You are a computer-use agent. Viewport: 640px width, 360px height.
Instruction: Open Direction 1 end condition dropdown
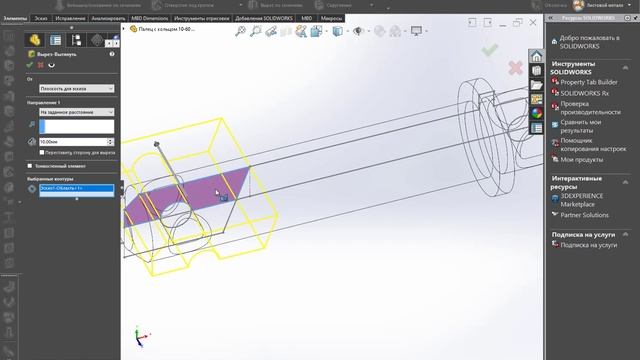[x=76, y=112]
